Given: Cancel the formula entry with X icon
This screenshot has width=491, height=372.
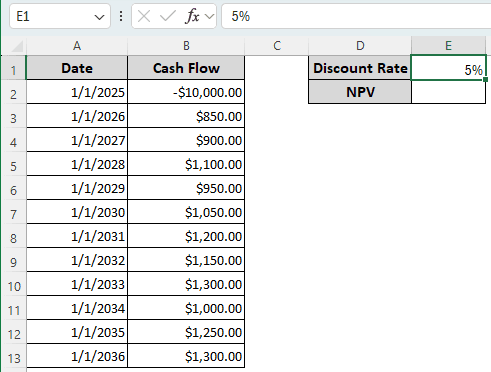Looking at the screenshot, I should tap(144, 16).
